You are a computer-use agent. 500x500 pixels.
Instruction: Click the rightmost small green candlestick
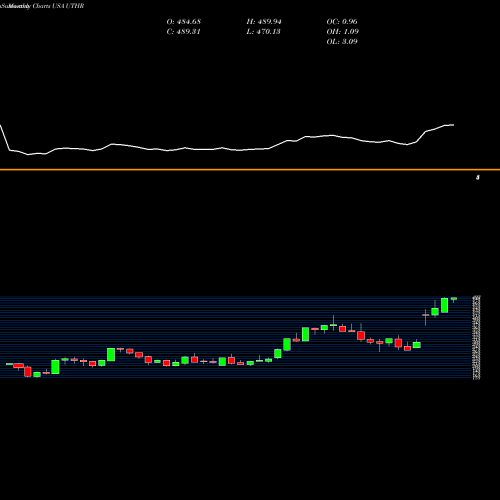(x=454, y=299)
